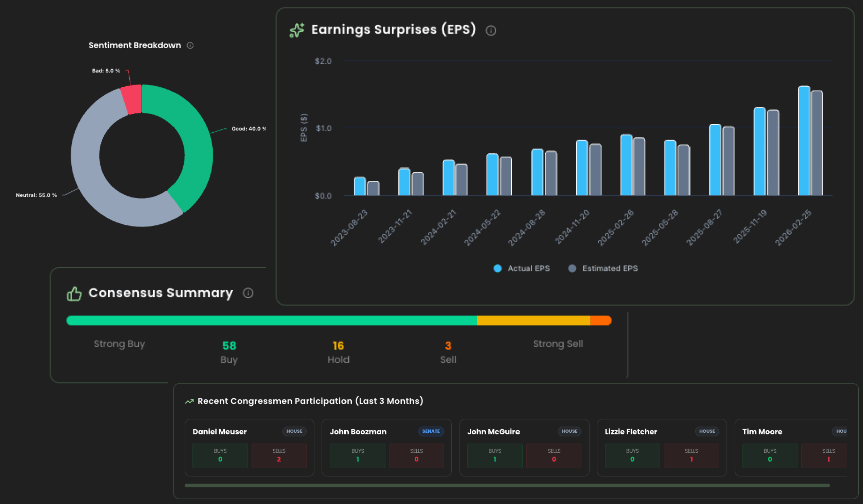Open the Tim Moore card
Viewport: 863px width, 504px height.
(791, 448)
